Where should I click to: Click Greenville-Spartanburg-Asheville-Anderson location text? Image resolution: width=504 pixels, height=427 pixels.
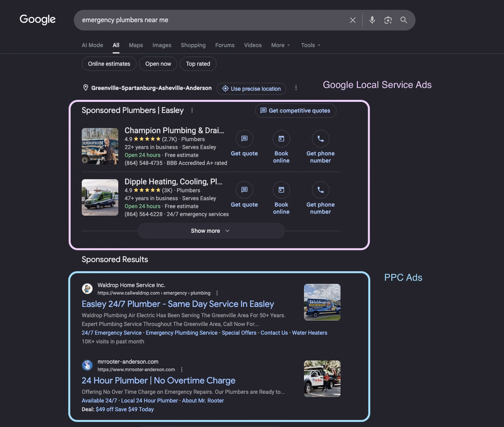(x=152, y=88)
